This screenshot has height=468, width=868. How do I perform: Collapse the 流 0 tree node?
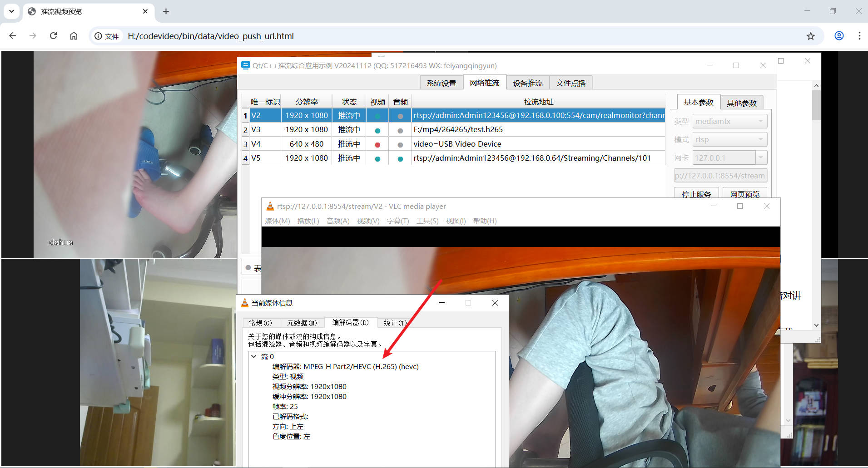(254, 356)
